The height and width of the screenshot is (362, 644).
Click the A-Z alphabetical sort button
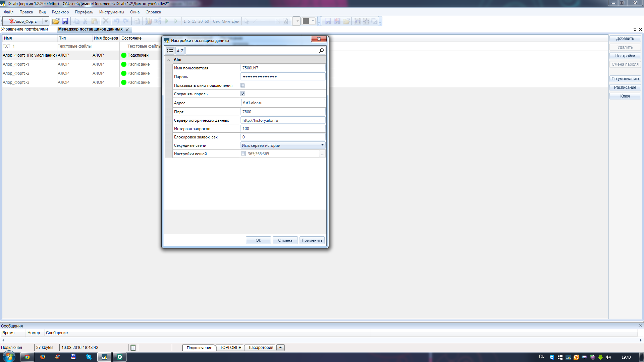[x=180, y=51]
